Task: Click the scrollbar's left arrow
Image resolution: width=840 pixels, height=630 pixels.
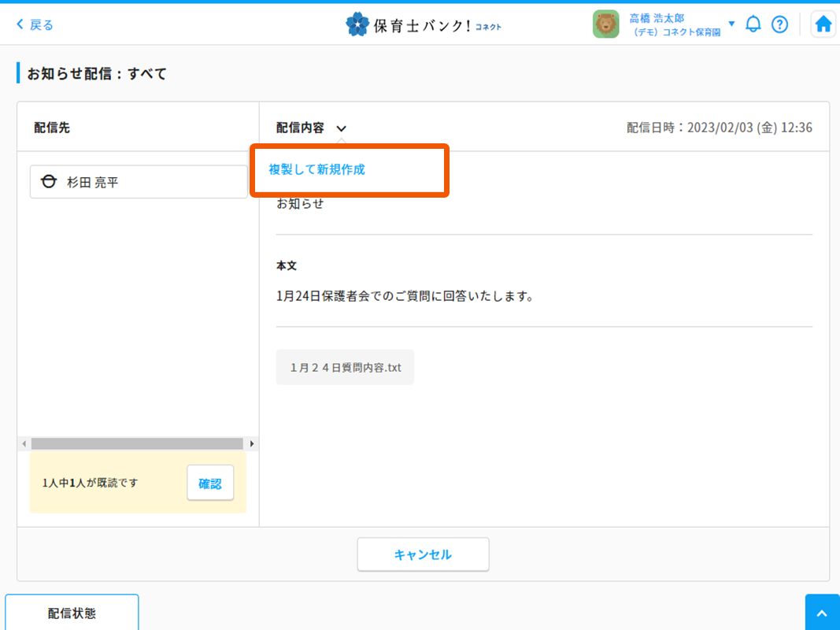Action: (24, 444)
